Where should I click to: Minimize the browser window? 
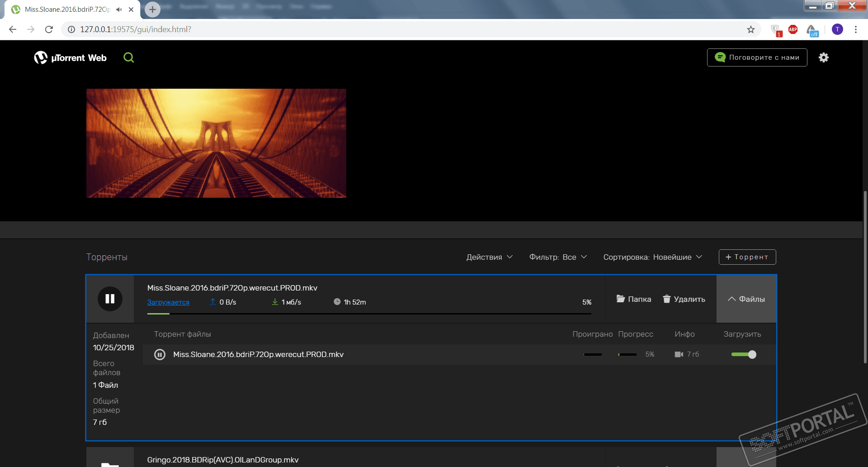point(813,5)
